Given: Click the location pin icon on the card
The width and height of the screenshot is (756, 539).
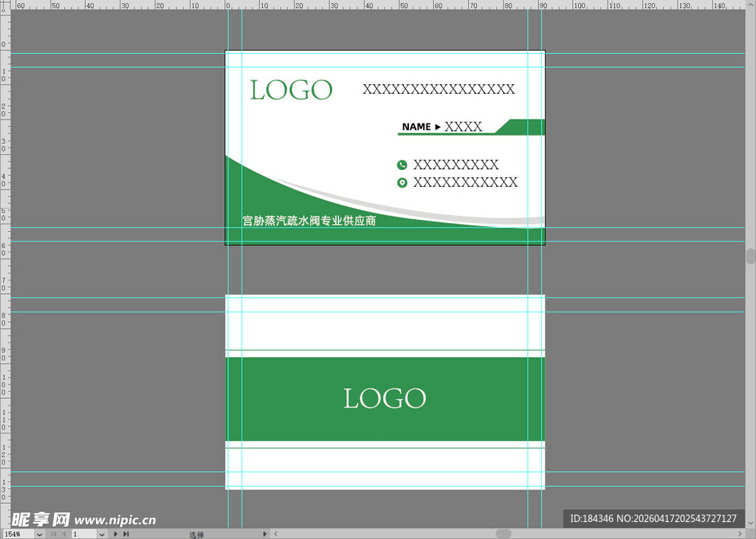Looking at the screenshot, I should click(x=402, y=182).
